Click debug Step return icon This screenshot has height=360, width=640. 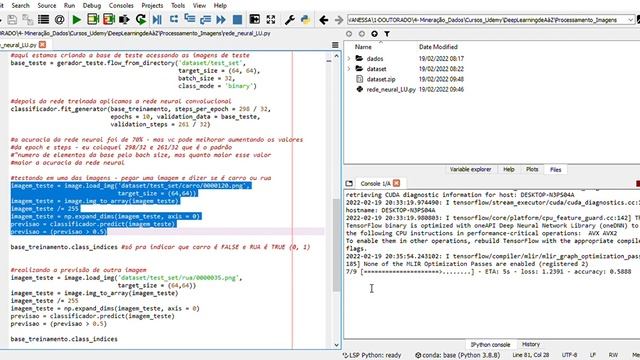pyautogui.click(x=205, y=20)
